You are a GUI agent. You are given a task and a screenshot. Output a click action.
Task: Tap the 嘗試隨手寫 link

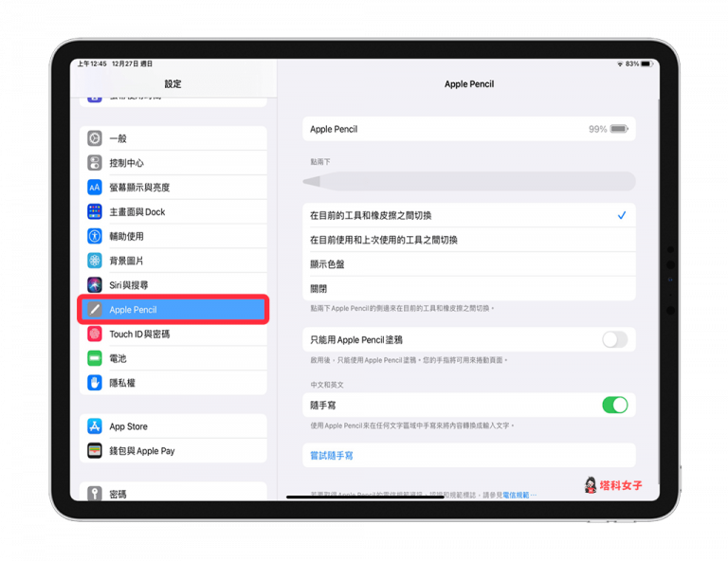pos(332,456)
